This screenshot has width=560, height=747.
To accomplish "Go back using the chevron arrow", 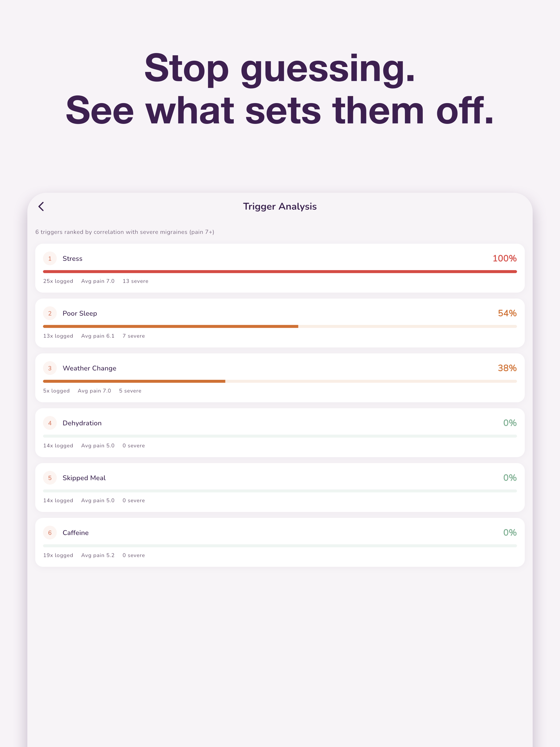I will coord(41,206).
